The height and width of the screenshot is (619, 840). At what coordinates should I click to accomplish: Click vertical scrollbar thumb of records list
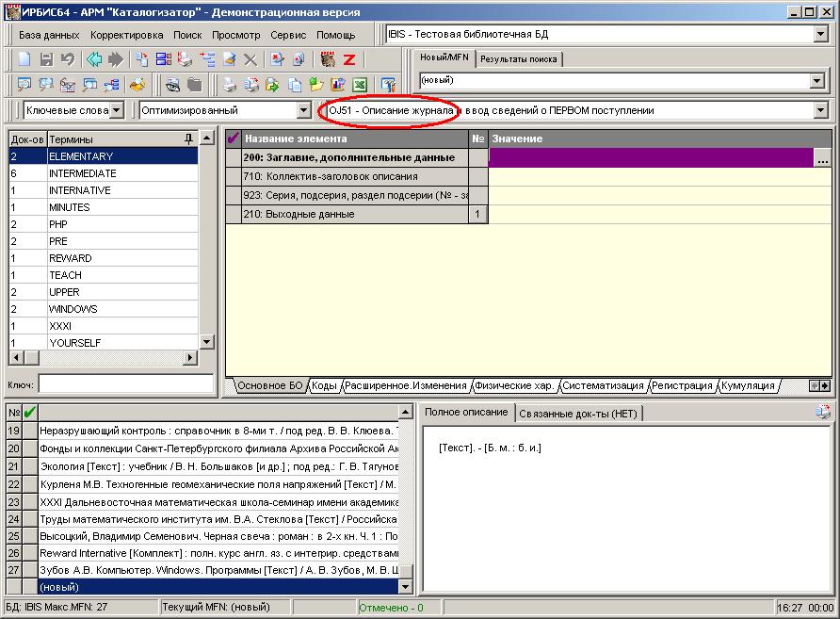point(406,571)
